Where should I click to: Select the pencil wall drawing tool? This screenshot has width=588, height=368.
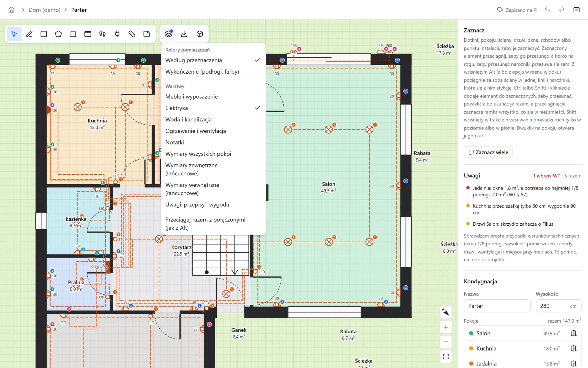point(29,34)
